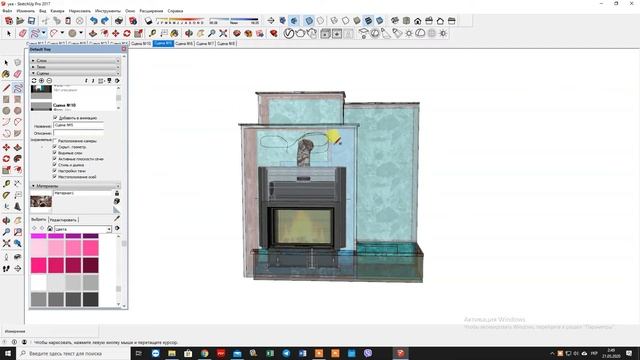Click the shadow date slider in the top toolbar
640x360 pixels.
180,21
